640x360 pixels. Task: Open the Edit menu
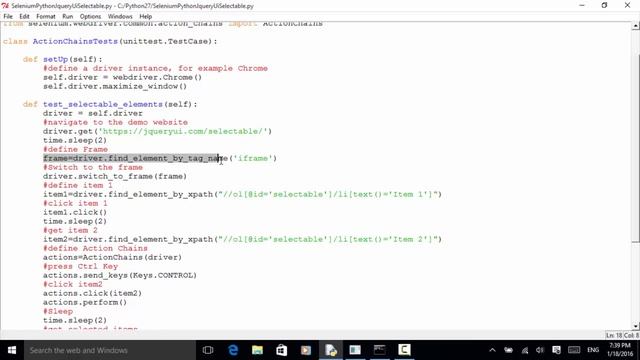coord(24,16)
